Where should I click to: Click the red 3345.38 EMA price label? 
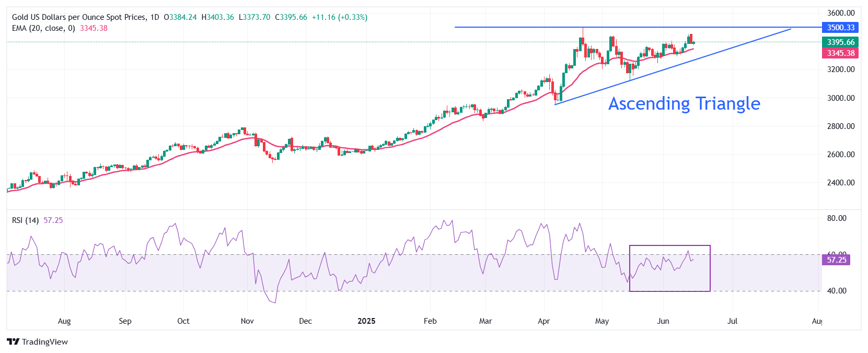(x=840, y=53)
